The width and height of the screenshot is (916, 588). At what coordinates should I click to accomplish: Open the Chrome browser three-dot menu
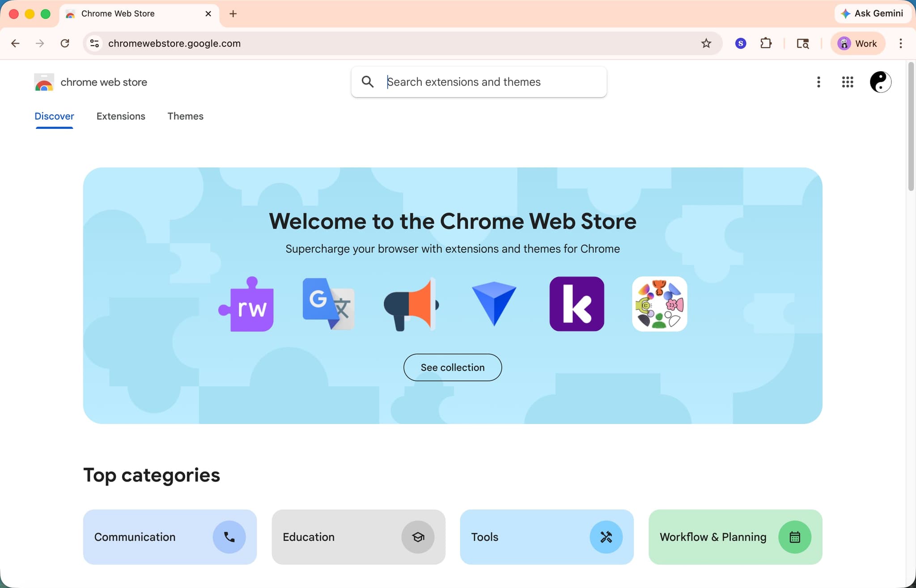click(x=900, y=43)
